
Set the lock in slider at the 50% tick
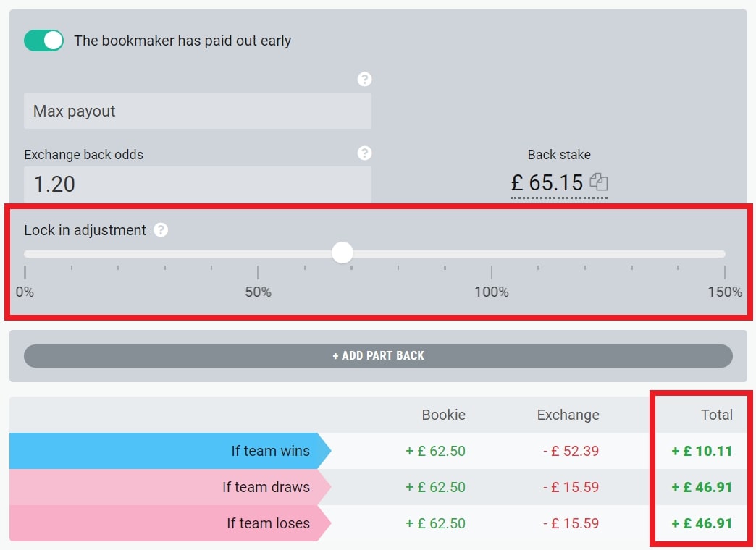258,254
